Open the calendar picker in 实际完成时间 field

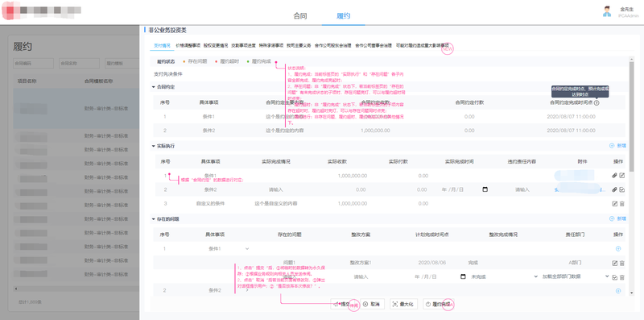coord(485,189)
